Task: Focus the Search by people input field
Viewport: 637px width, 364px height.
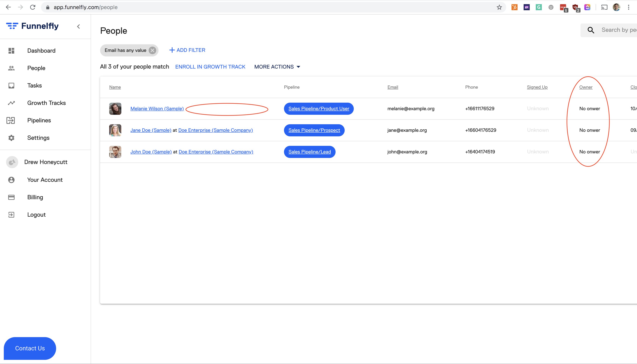Action: tap(618, 30)
